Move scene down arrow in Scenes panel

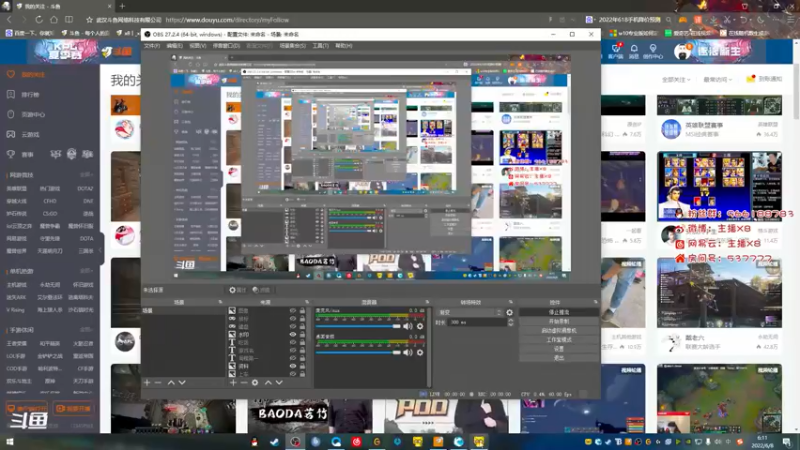coord(182,382)
